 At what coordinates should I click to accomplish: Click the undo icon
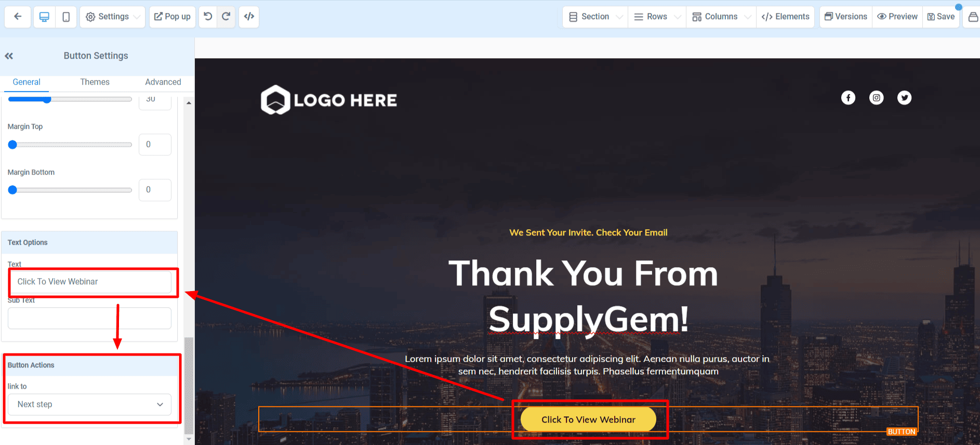(208, 17)
